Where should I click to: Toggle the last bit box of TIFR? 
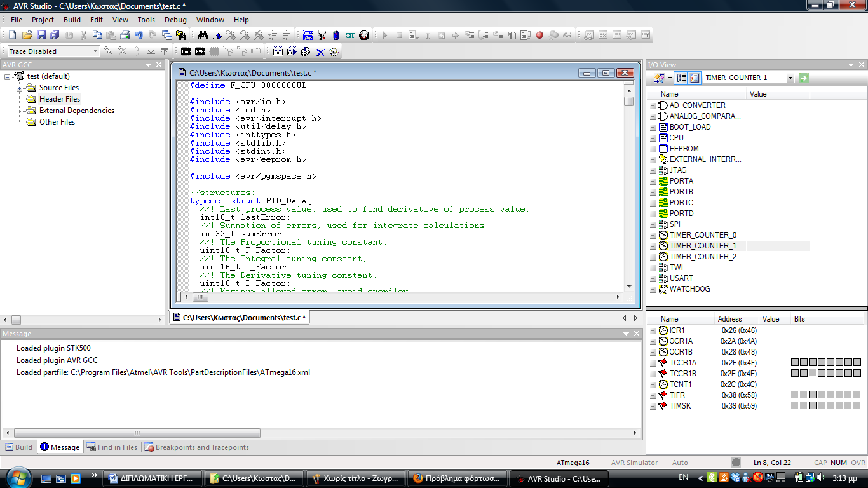point(857,395)
